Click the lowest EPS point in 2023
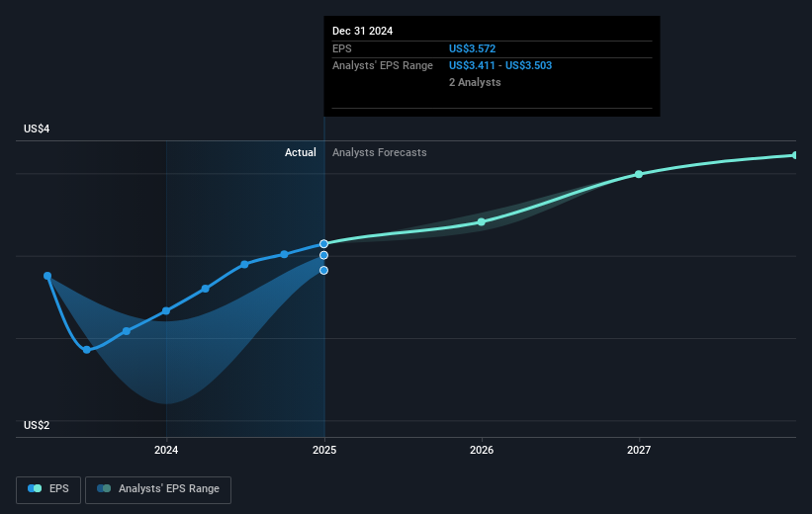812x514 pixels. (x=87, y=350)
